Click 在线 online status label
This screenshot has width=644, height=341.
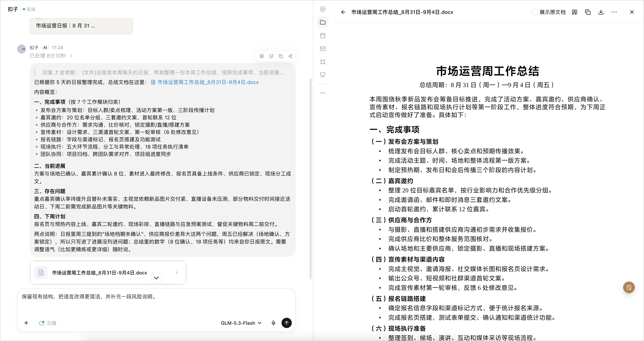click(31, 9)
